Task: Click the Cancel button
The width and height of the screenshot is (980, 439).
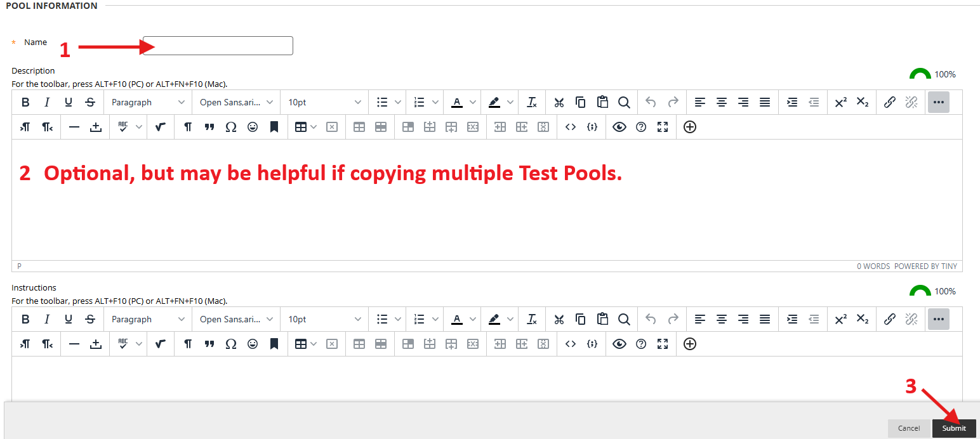Action: [909, 428]
